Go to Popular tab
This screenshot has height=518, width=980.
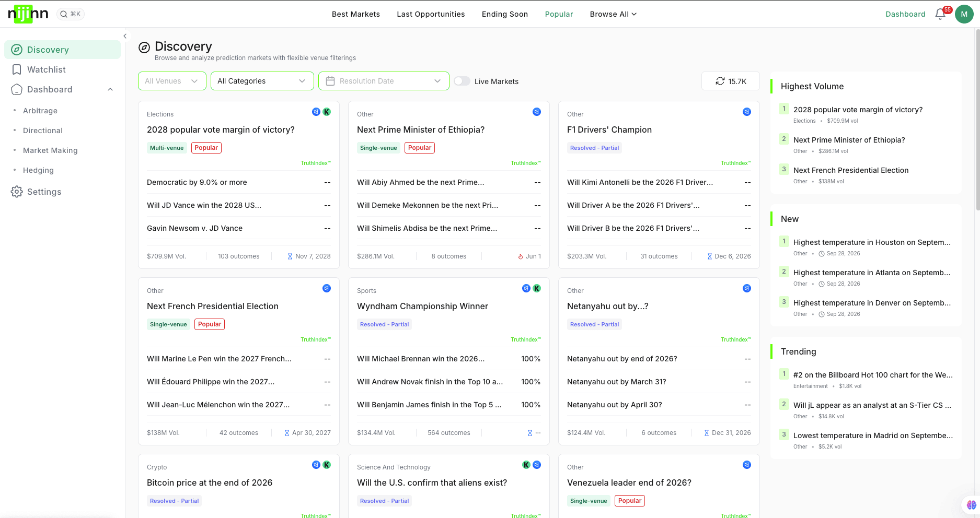coord(559,14)
